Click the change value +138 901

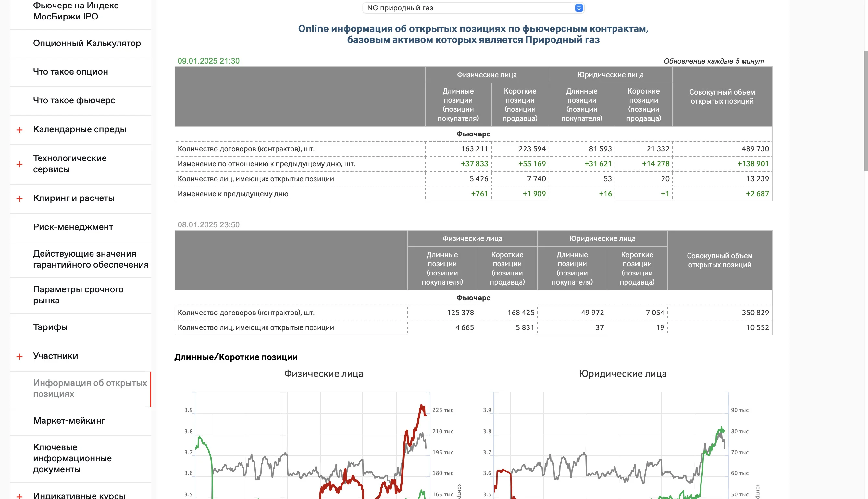coord(753,164)
